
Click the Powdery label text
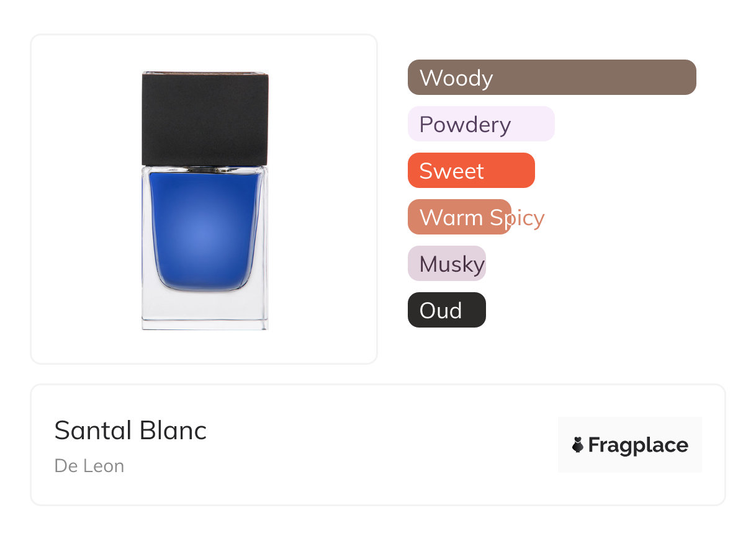[465, 125]
